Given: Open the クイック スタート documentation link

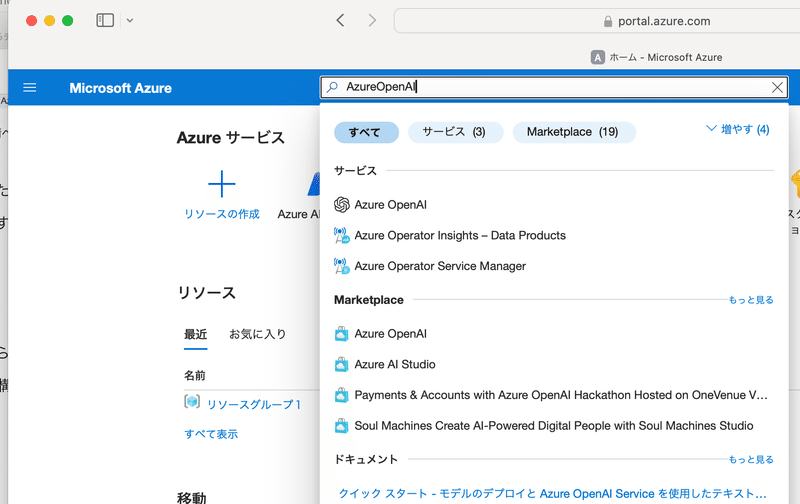Looking at the screenshot, I should click(x=553, y=493).
